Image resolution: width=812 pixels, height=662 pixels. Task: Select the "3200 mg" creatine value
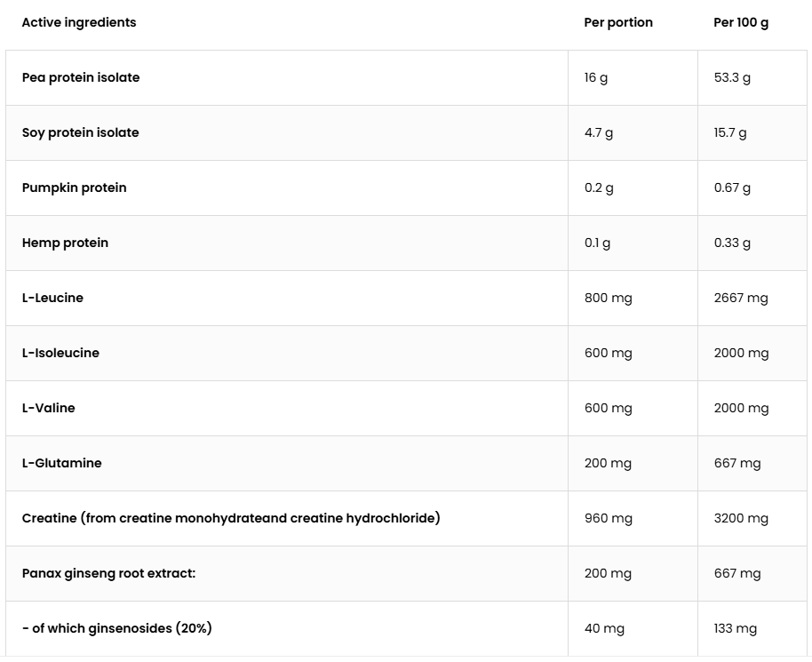(741, 518)
